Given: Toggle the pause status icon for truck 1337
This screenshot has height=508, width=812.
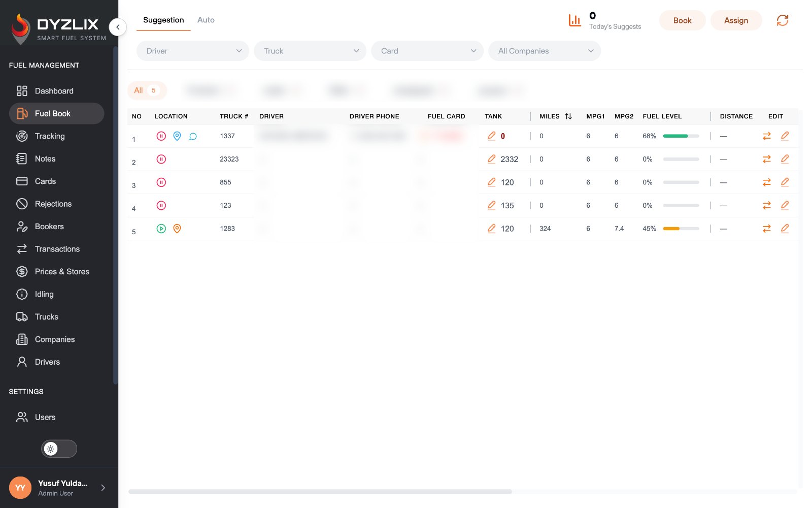Looking at the screenshot, I should tap(161, 136).
